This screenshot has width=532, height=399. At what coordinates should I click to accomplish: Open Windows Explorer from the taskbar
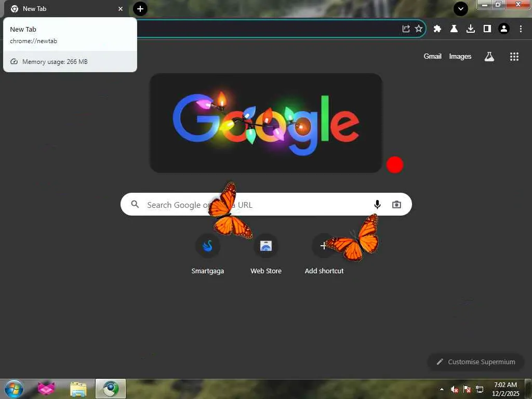click(x=78, y=389)
